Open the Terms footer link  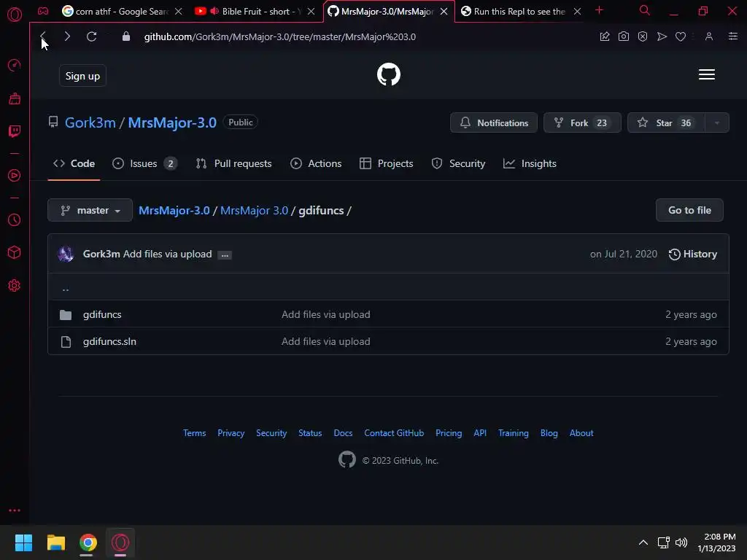click(x=194, y=433)
